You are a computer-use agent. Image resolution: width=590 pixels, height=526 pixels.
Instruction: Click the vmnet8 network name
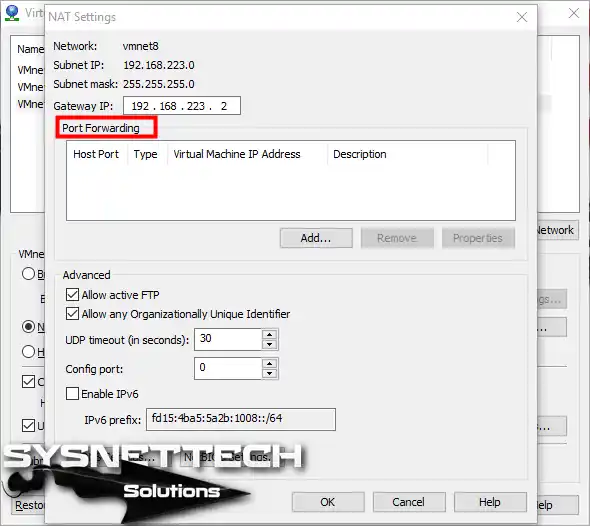pyautogui.click(x=141, y=46)
